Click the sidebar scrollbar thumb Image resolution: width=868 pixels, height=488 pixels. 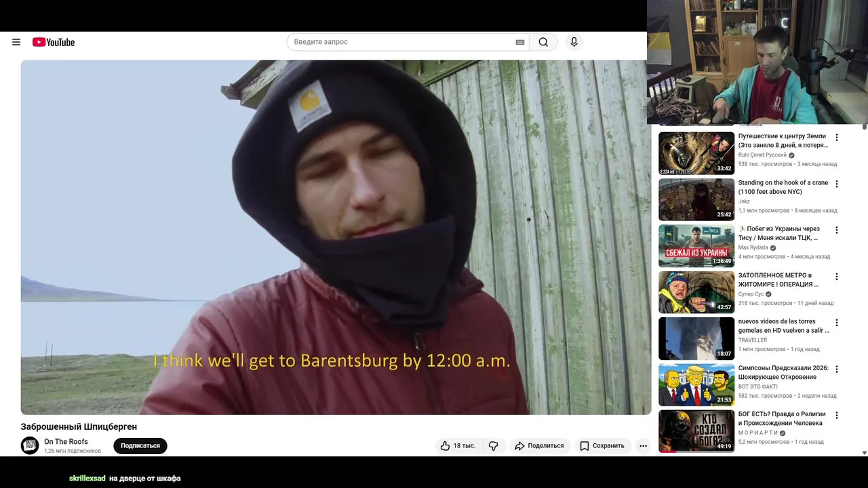[864, 127]
